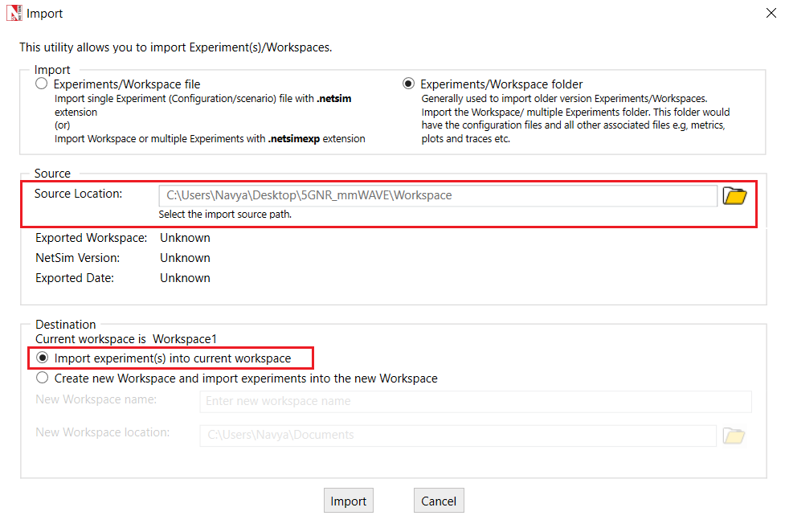
Task: Click disabled New Workspace location folder icon
Action: coord(734,436)
